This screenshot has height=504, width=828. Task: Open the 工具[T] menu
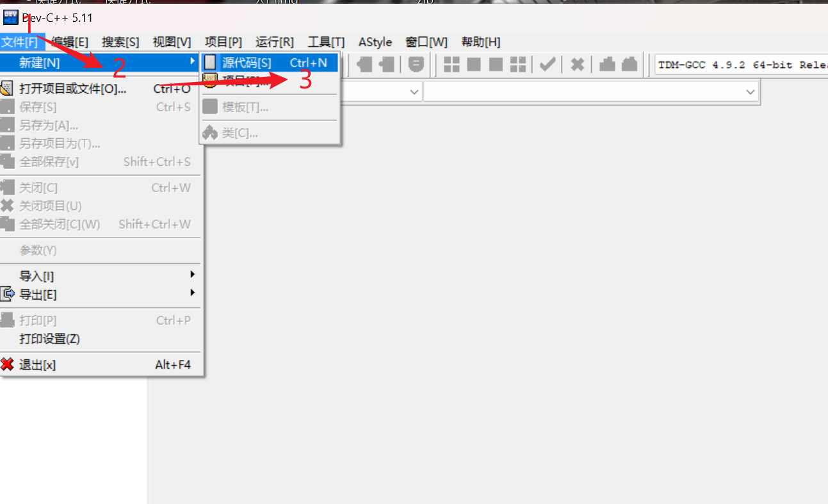pyautogui.click(x=326, y=42)
